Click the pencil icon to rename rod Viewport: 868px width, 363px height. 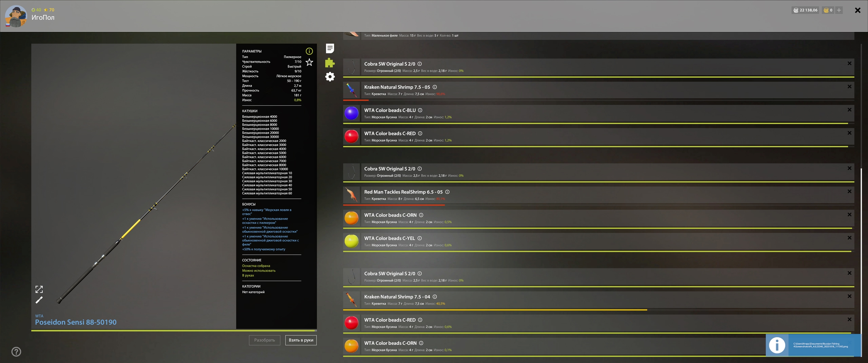pos(39,300)
